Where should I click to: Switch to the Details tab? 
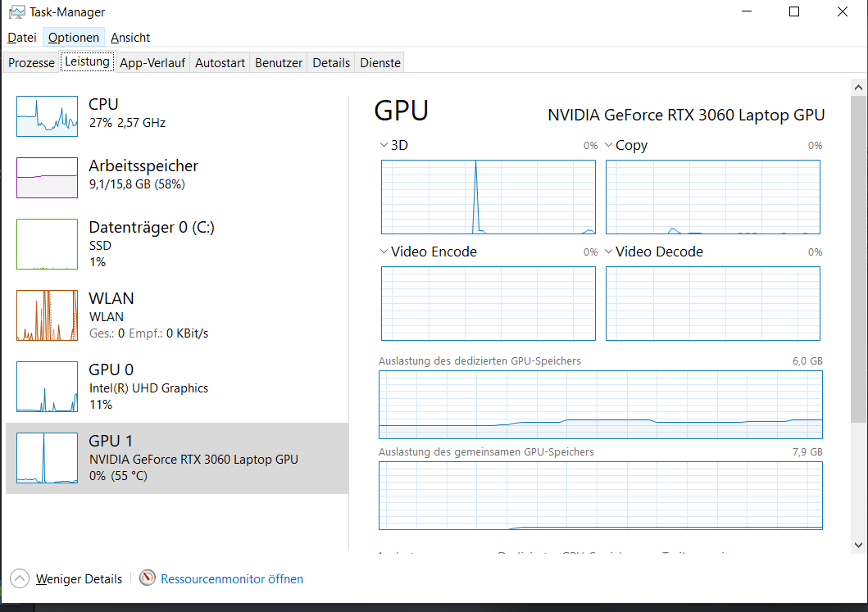(331, 62)
